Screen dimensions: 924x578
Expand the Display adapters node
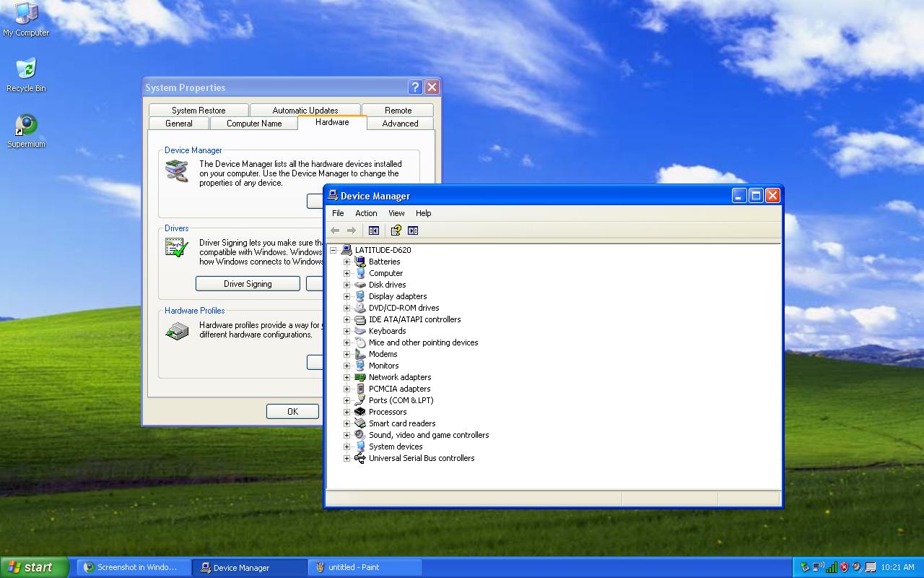pyautogui.click(x=346, y=296)
